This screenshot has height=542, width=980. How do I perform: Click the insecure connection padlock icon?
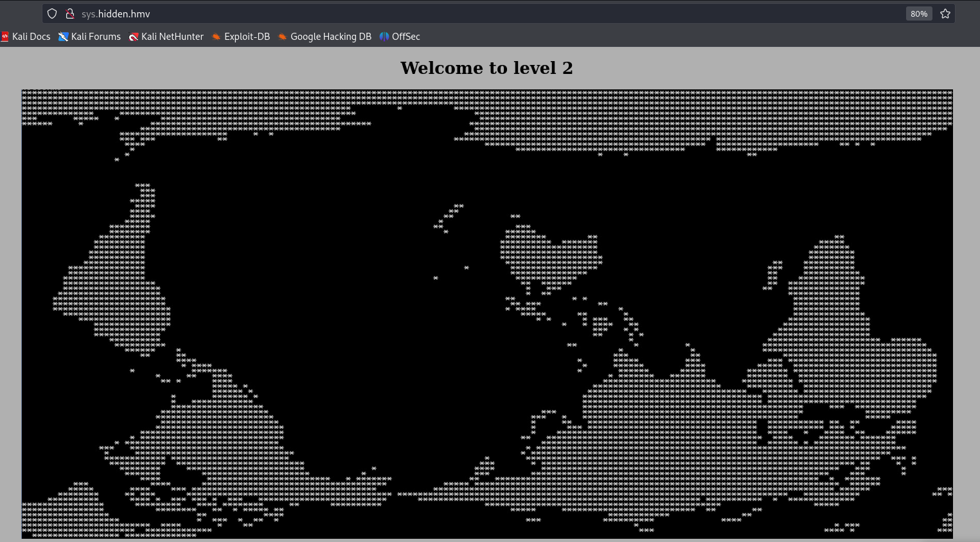[70, 14]
